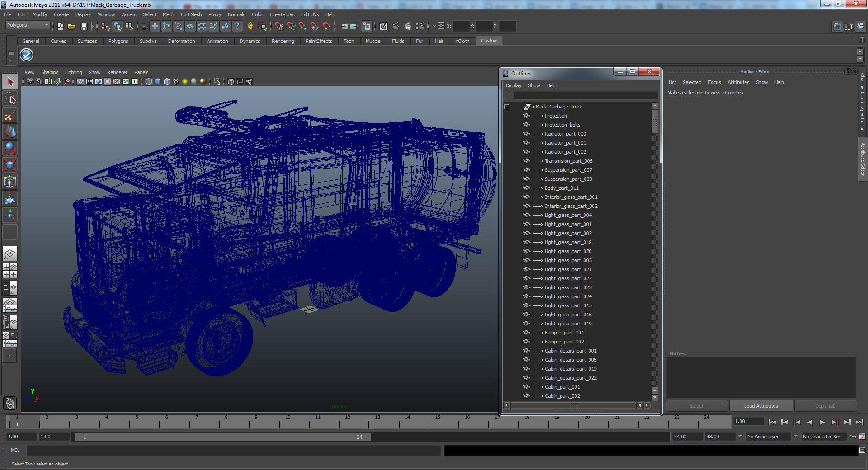This screenshot has width=868, height=470.
Task: Select by component type mode
Action: (129, 26)
